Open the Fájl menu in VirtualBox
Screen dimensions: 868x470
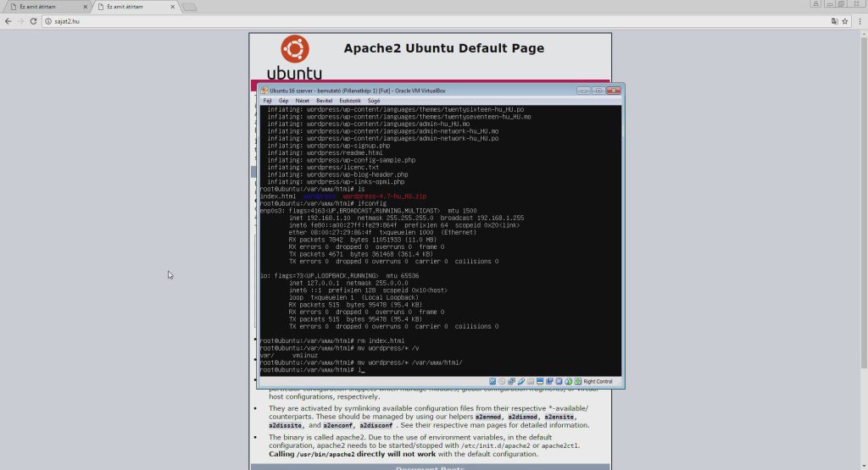(x=267, y=101)
